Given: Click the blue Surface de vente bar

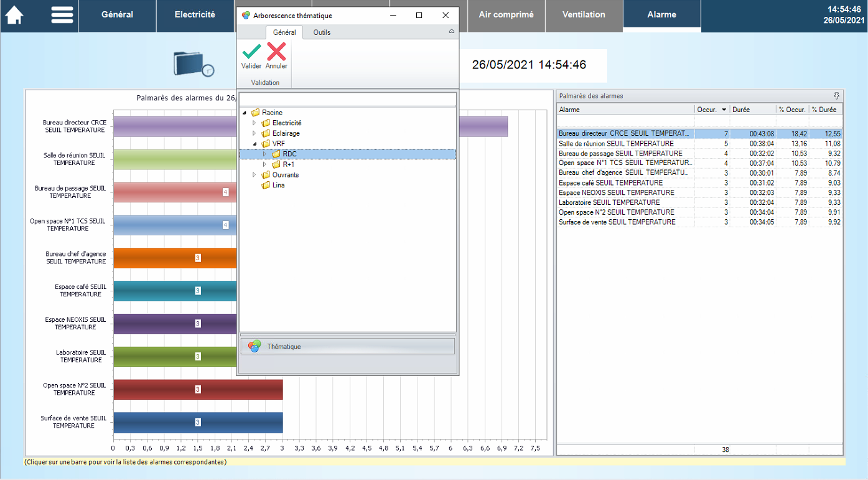Looking at the screenshot, I should point(198,423).
